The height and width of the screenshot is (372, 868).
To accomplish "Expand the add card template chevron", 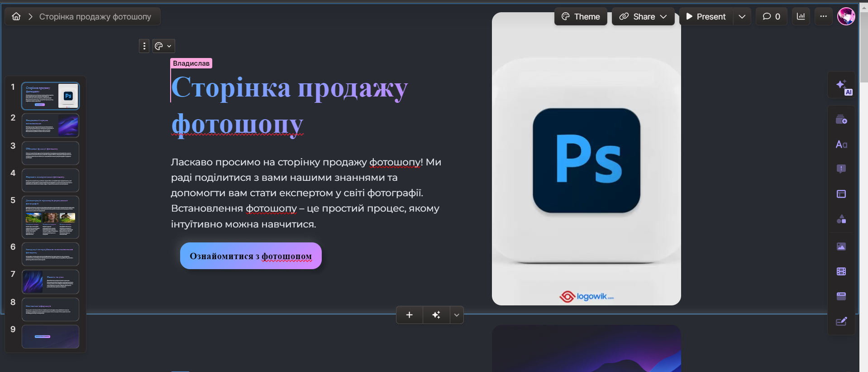I will (x=457, y=315).
